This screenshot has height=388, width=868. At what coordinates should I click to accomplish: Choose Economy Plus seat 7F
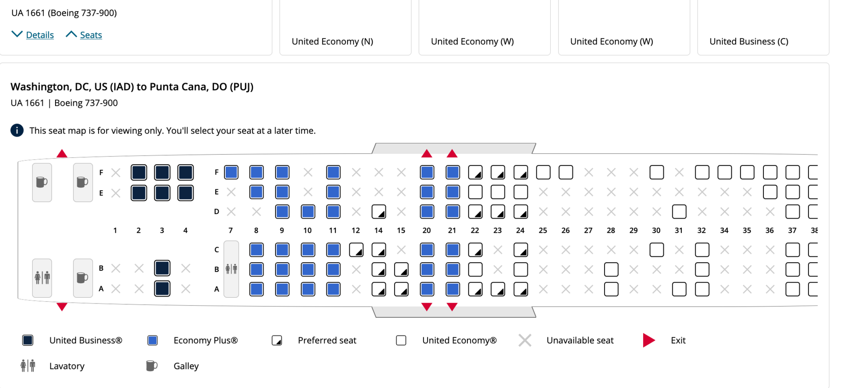point(231,173)
